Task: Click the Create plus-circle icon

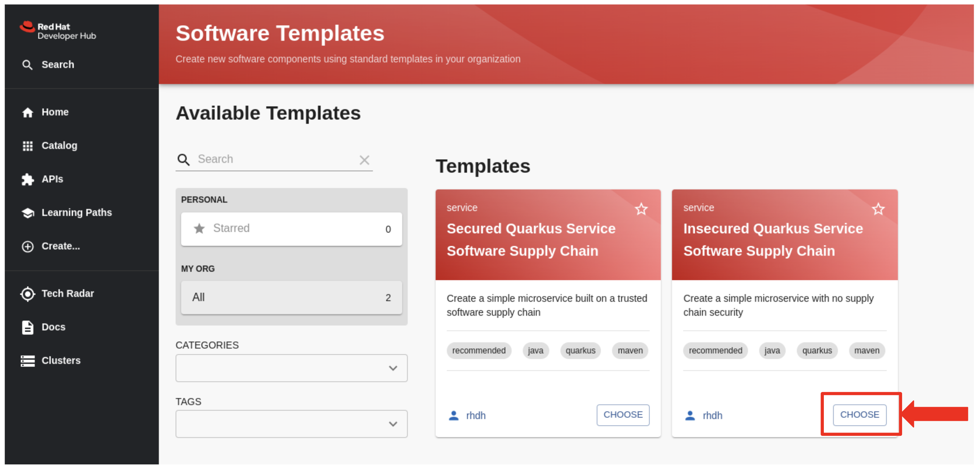Action: tap(28, 246)
